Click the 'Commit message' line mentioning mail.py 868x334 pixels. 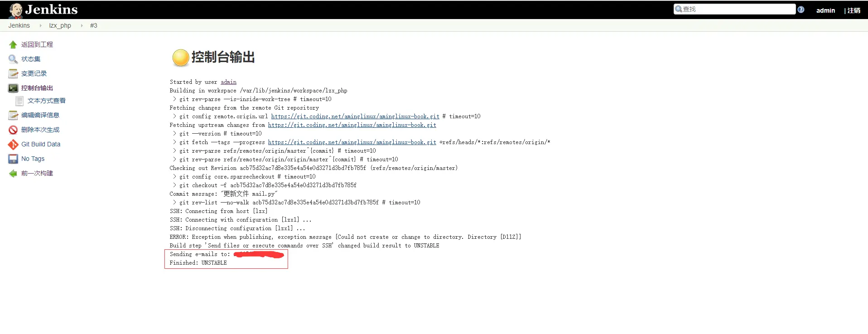click(x=223, y=194)
